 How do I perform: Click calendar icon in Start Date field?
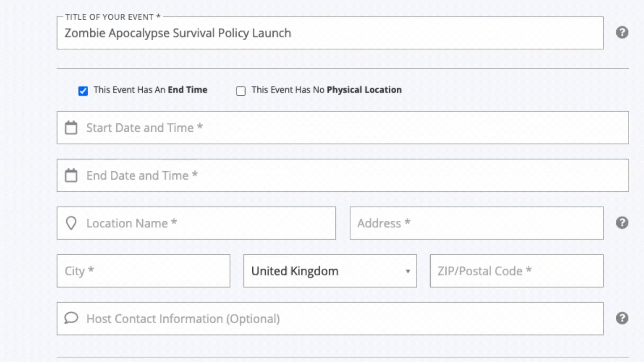pos(71,128)
